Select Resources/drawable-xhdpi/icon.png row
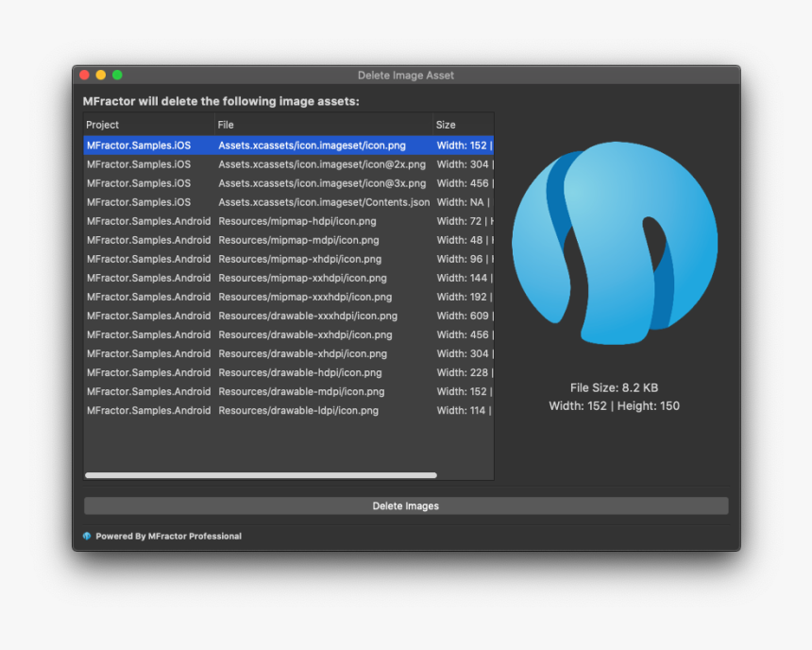This screenshot has height=650, width=812. coord(288,353)
